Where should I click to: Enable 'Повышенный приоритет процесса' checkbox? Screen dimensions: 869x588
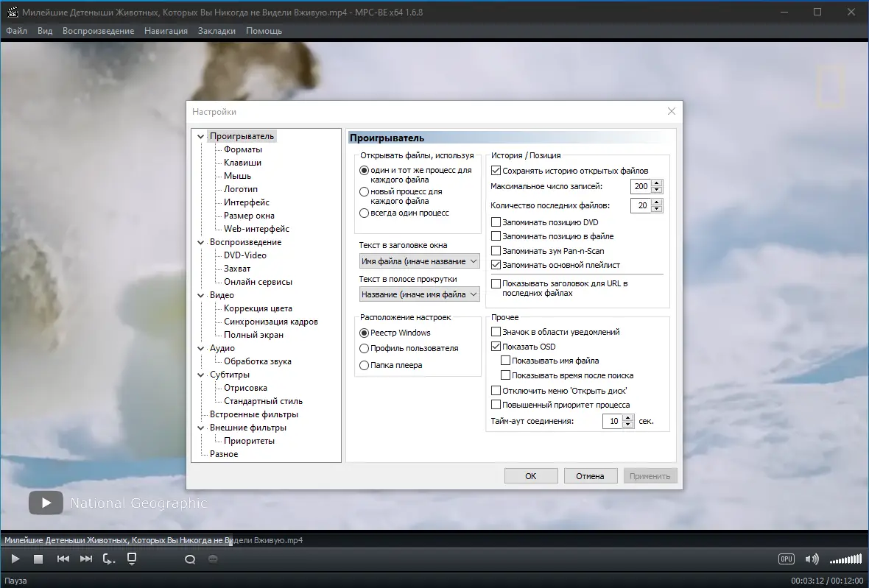click(496, 405)
